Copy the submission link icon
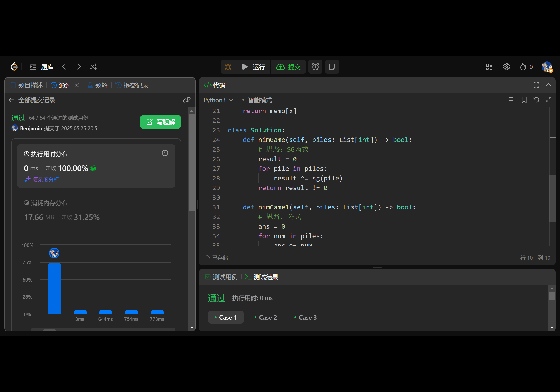This screenshot has height=392, width=560. click(187, 100)
